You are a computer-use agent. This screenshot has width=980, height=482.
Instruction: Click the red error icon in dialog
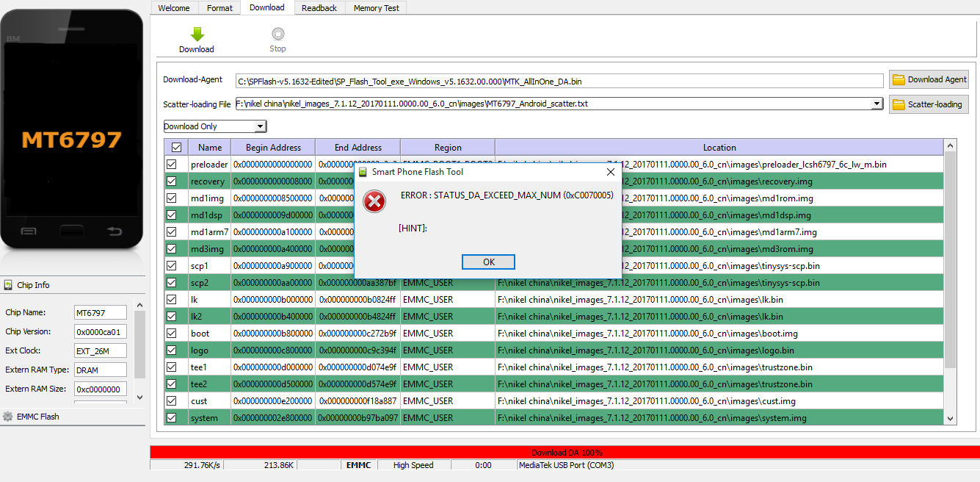coord(374,201)
